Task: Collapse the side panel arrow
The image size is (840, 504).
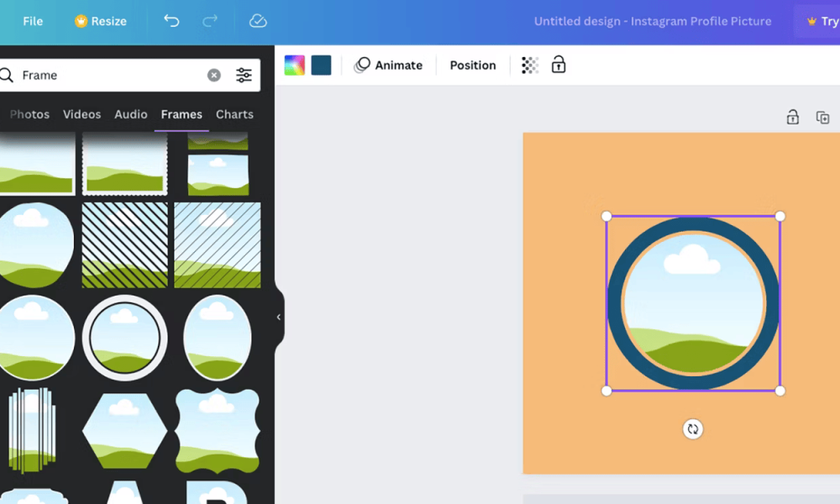Action: point(279,317)
